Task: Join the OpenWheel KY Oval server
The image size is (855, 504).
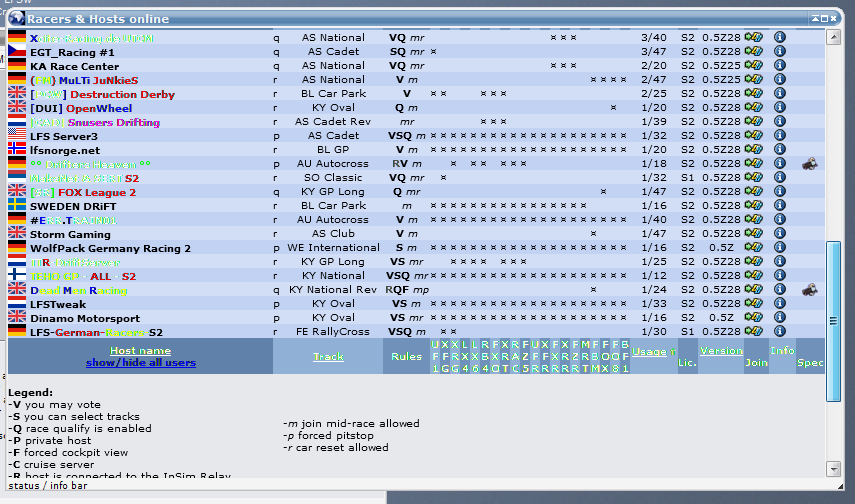Action: (x=754, y=107)
